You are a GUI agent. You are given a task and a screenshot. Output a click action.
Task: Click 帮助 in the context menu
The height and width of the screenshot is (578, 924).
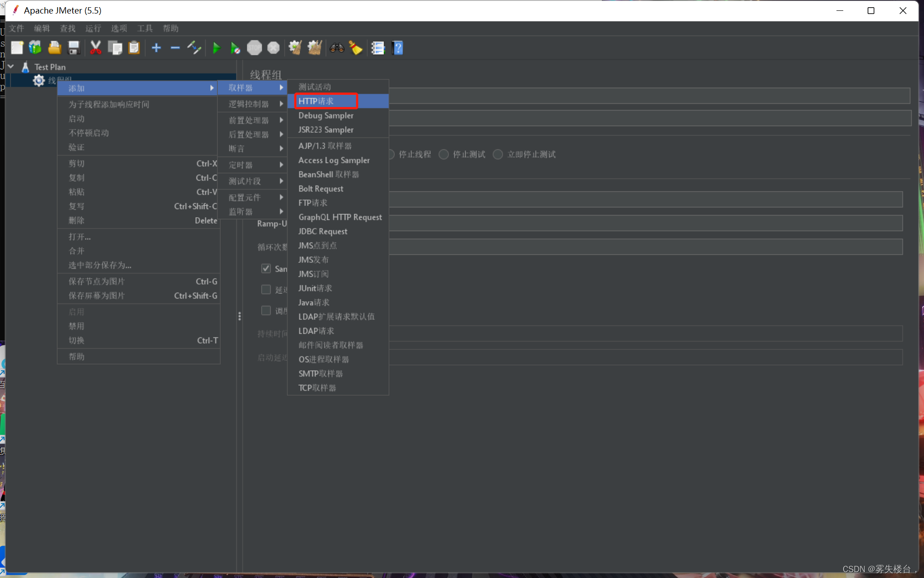click(x=138, y=357)
